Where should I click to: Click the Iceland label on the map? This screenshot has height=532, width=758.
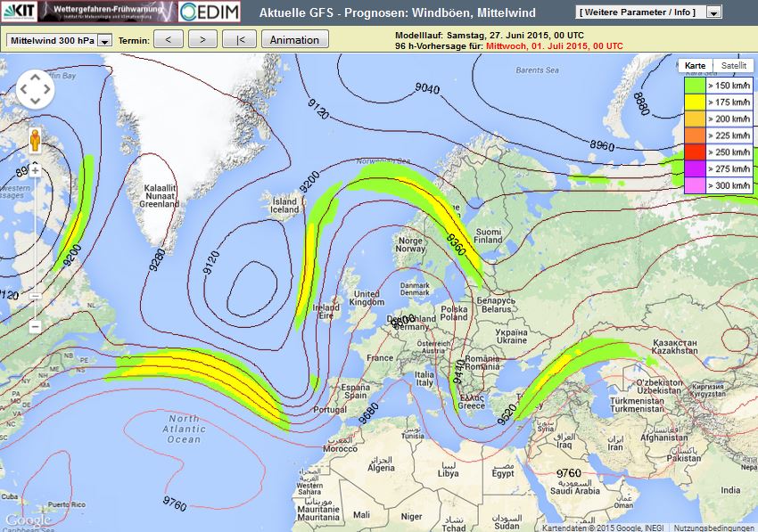[x=284, y=205]
